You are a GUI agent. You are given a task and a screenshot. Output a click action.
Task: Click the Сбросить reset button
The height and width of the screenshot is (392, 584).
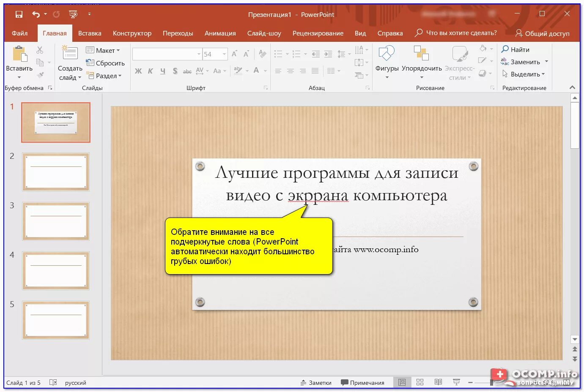click(105, 63)
